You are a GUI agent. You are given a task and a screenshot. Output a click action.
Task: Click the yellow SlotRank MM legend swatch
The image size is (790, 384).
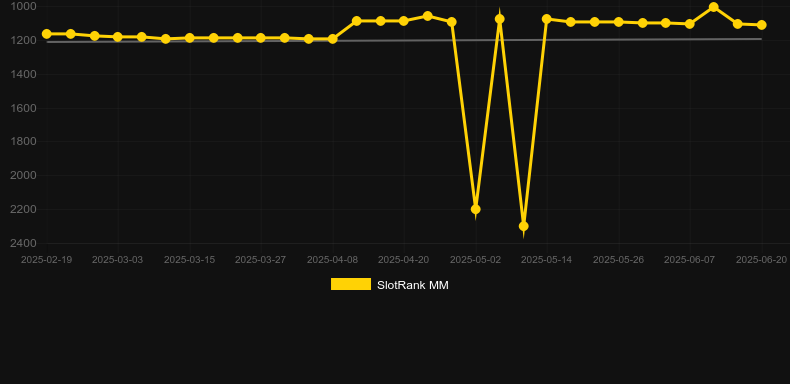(x=351, y=284)
